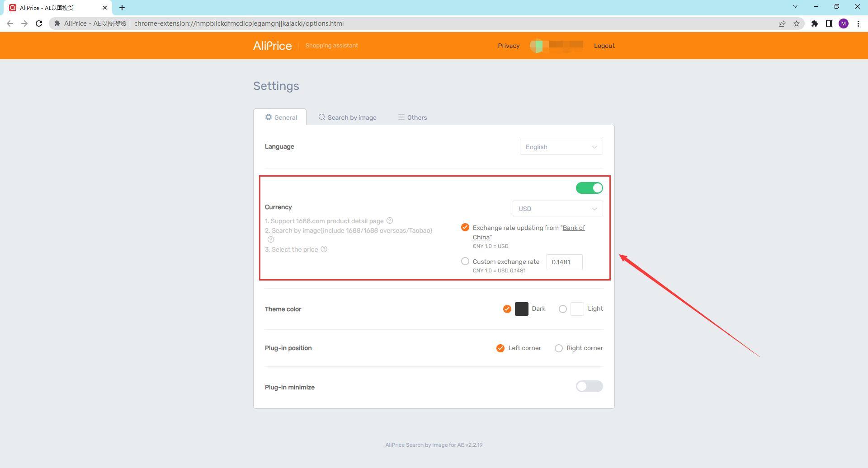Click the Privacy link in header
Image resolution: width=868 pixels, height=468 pixels.
click(x=509, y=46)
